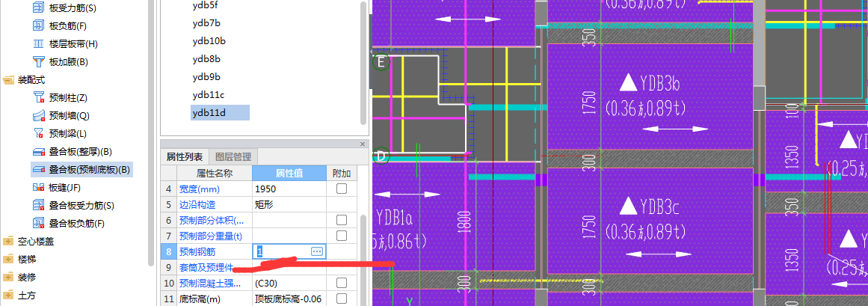Select the 板负筋(F) component icon
The height and width of the screenshot is (306, 868).
pos(38,26)
